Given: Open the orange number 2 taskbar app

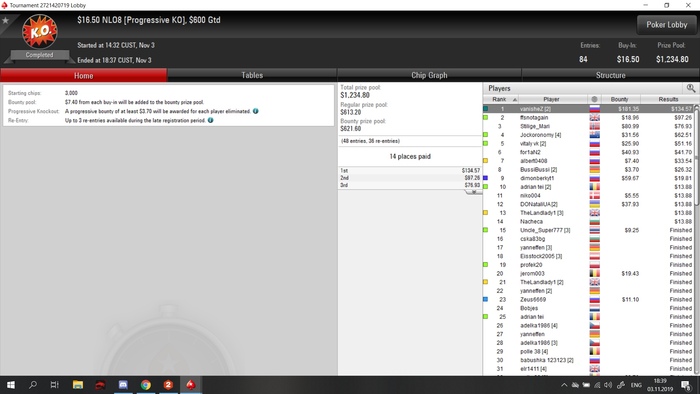Looking at the screenshot, I should [x=168, y=385].
